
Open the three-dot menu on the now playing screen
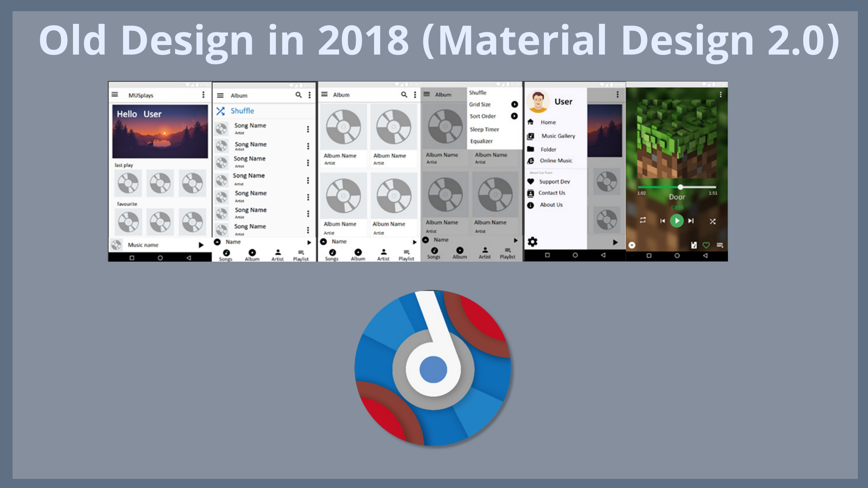(x=721, y=95)
